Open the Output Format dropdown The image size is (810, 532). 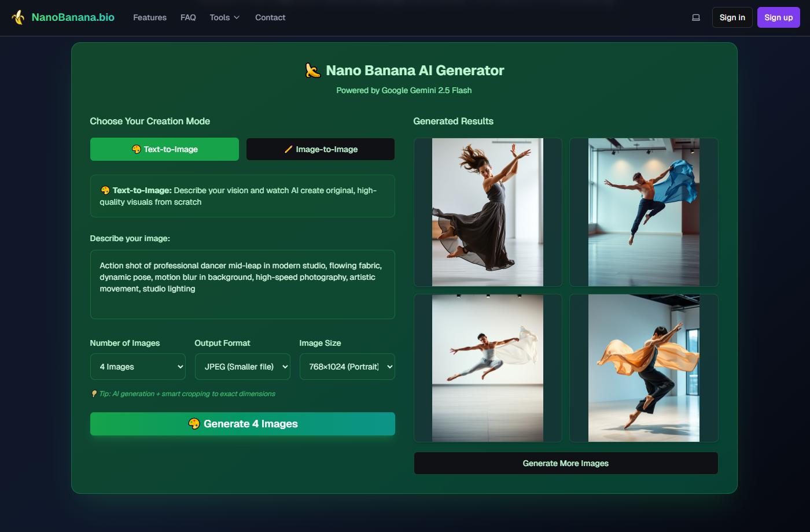pyautogui.click(x=242, y=367)
